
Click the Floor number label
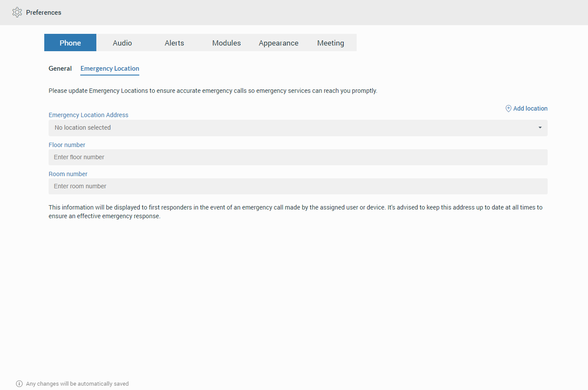coord(67,145)
